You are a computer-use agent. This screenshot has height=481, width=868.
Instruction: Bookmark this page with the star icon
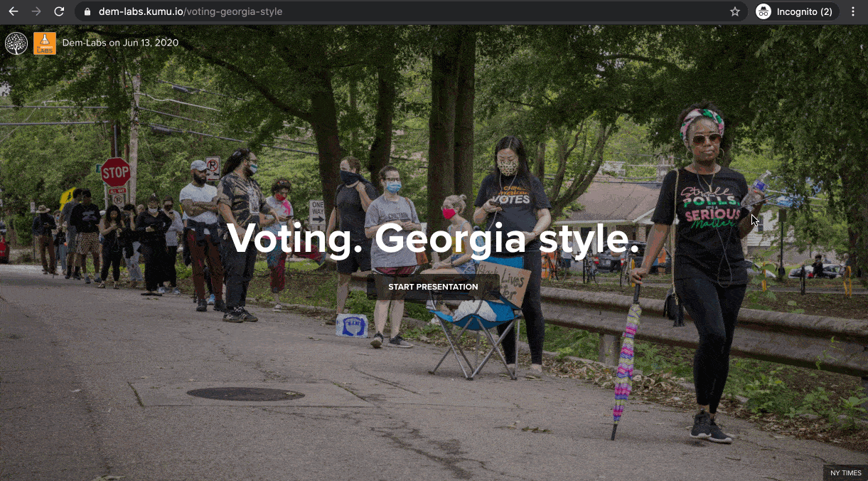coord(735,11)
